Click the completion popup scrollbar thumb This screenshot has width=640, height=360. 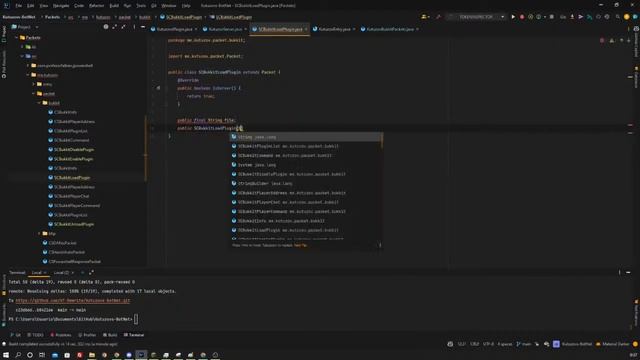382,141
